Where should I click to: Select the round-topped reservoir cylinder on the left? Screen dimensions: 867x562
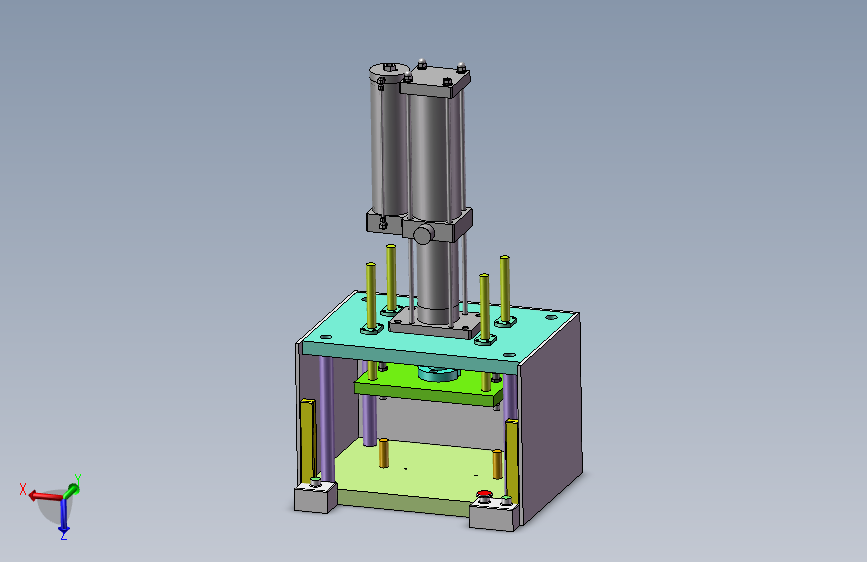[388, 141]
